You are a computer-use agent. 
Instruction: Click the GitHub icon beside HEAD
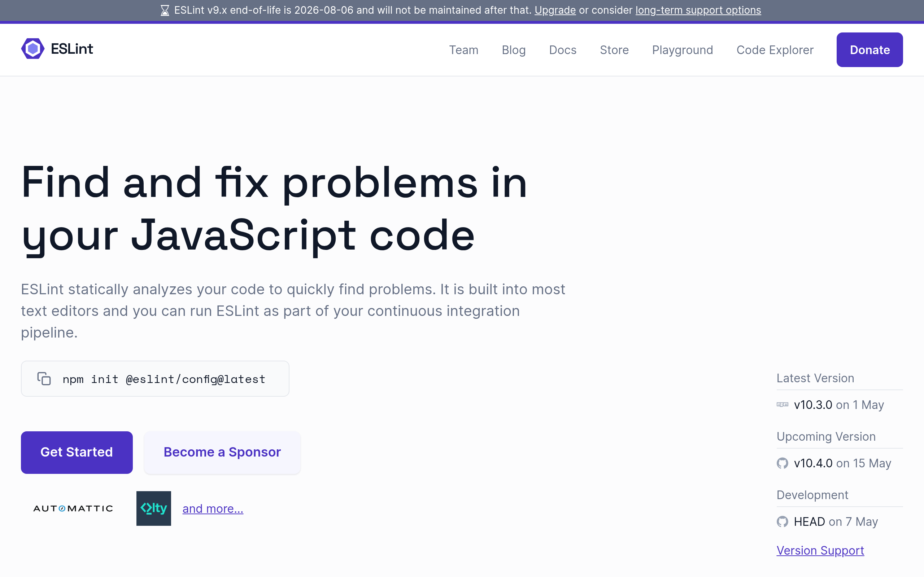[x=783, y=521]
